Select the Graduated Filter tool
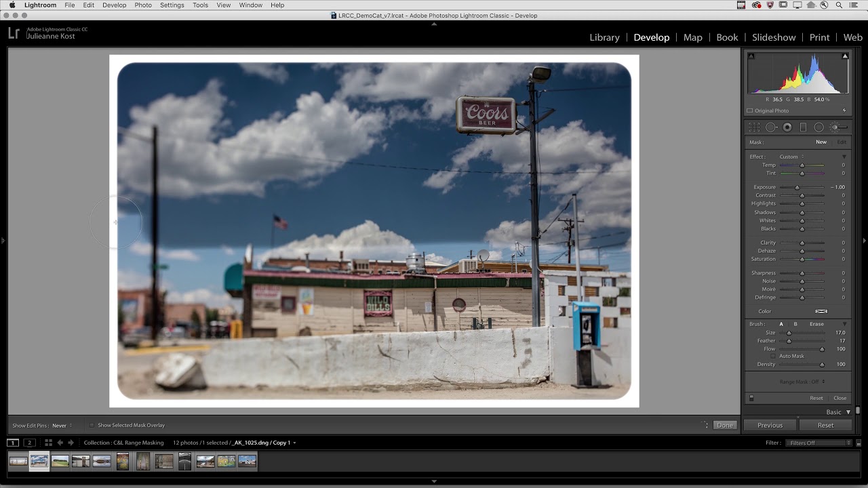Image resolution: width=868 pixels, height=488 pixels. coord(803,127)
